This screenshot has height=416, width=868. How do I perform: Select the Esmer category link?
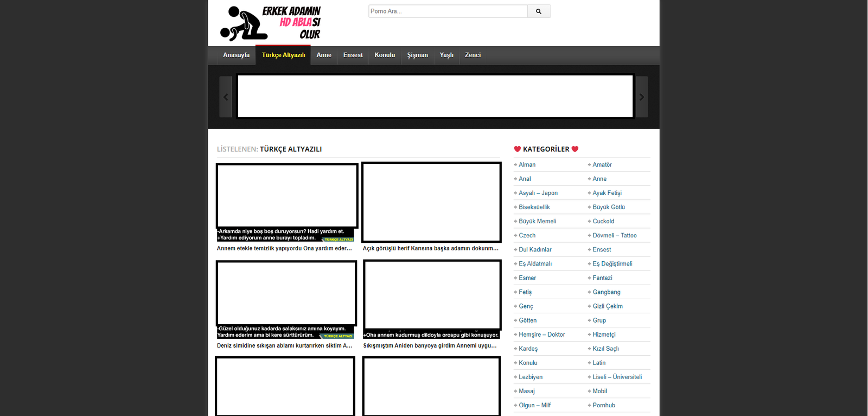click(527, 278)
